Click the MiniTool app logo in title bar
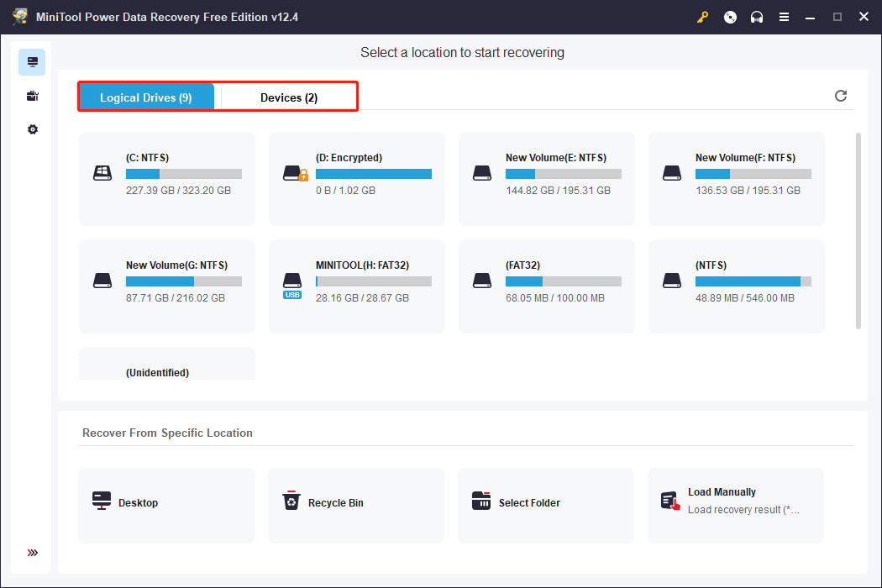882x588 pixels. click(20, 16)
